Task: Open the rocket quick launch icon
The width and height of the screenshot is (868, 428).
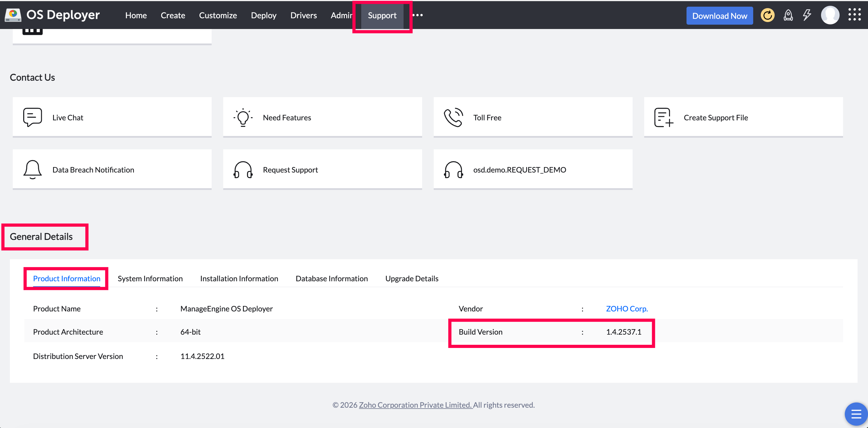Action: [788, 15]
